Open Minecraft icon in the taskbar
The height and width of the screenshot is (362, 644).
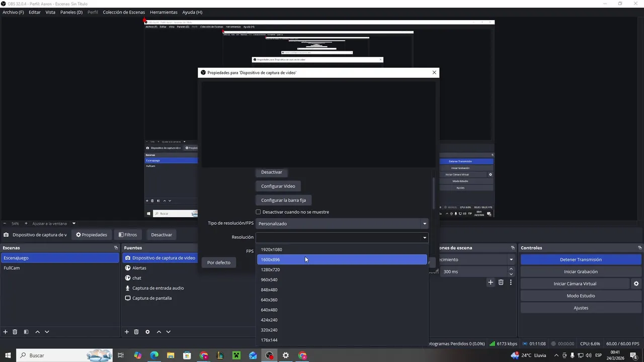(236, 355)
